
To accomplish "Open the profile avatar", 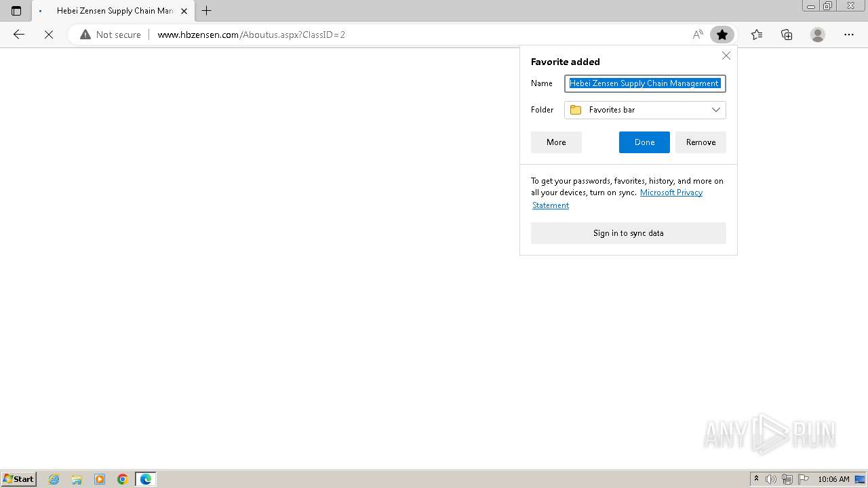I will pos(818,35).
